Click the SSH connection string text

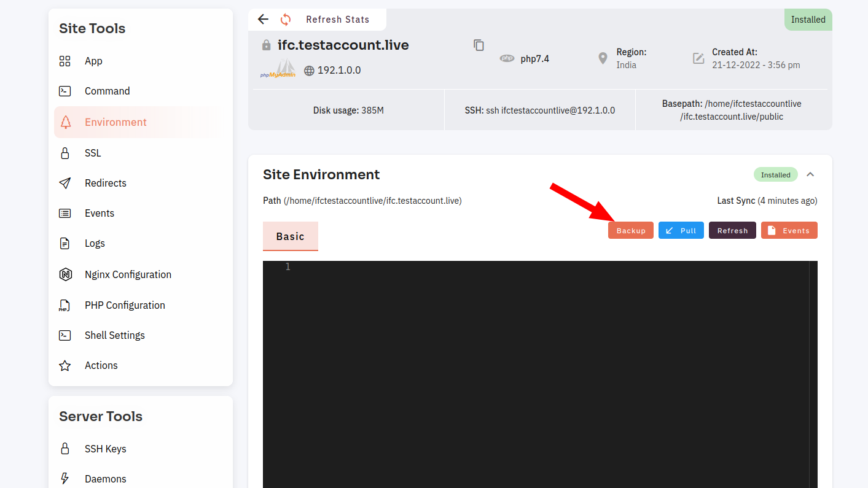[540, 110]
